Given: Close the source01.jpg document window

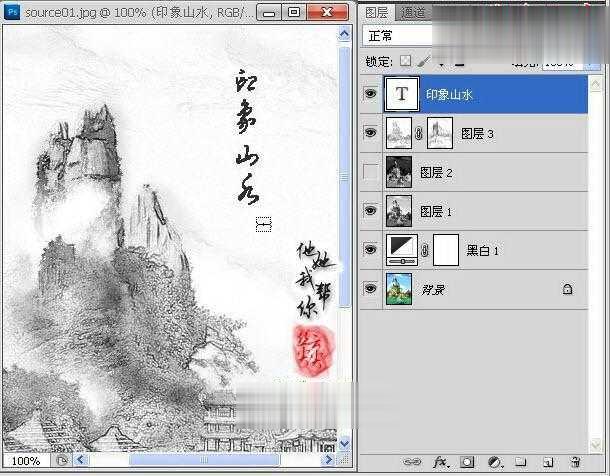Looking at the screenshot, I should pos(328,12).
